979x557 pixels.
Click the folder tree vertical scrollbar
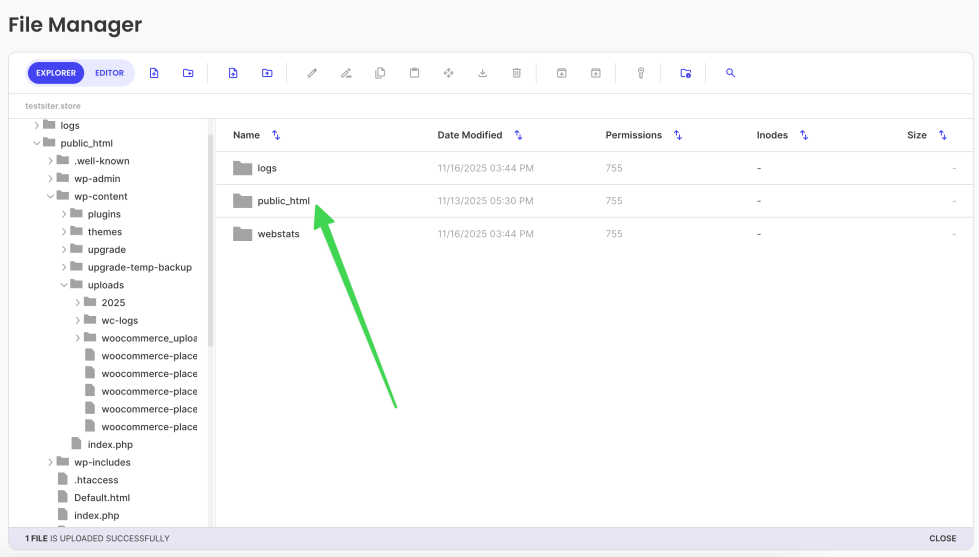tap(210, 240)
